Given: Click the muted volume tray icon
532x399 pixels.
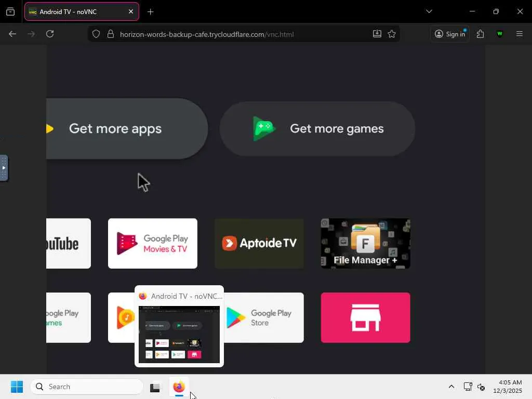Looking at the screenshot, I should [481, 387].
